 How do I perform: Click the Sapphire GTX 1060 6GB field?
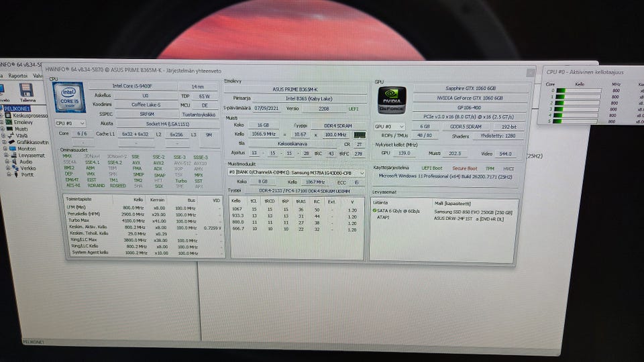click(471, 88)
